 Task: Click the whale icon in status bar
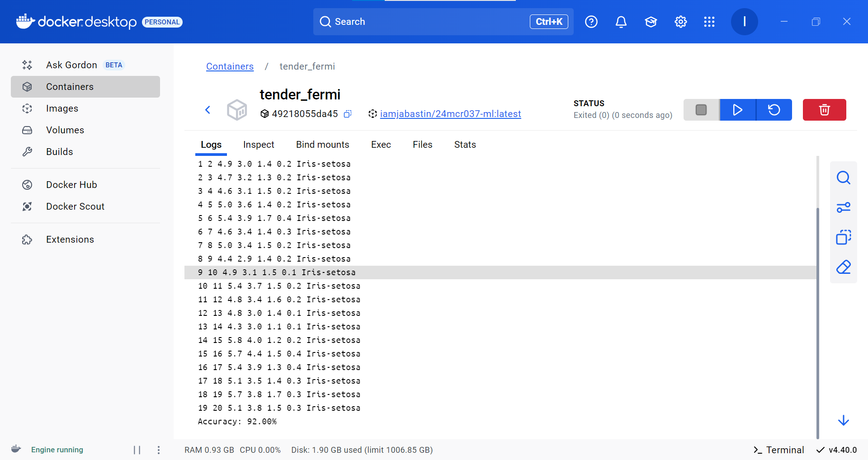pyautogui.click(x=16, y=449)
